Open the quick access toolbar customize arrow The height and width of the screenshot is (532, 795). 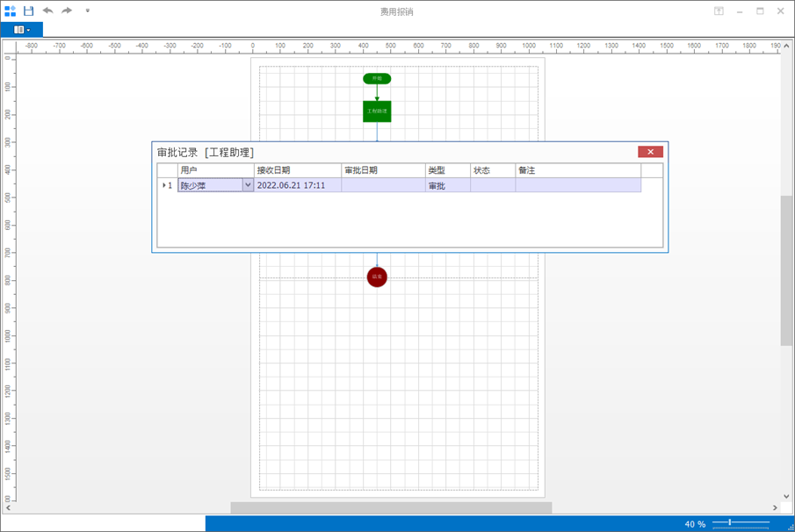[87, 11]
